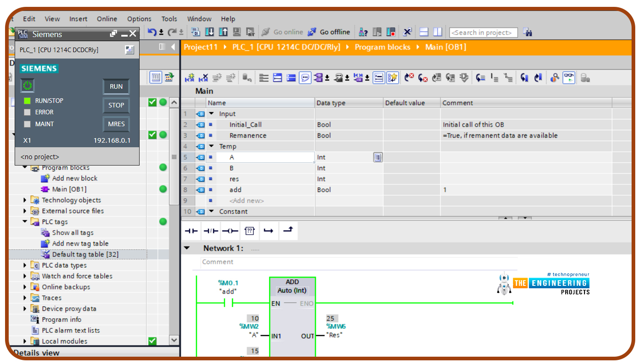This screenshot has height=364, width=638.
Task: Toggle PLCSIM power button
Action: (27, 86)
